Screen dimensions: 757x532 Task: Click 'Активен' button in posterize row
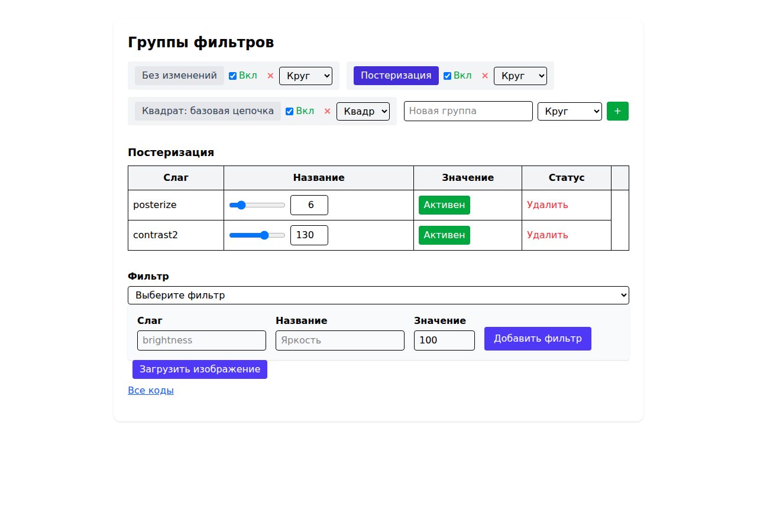(444, 205)
